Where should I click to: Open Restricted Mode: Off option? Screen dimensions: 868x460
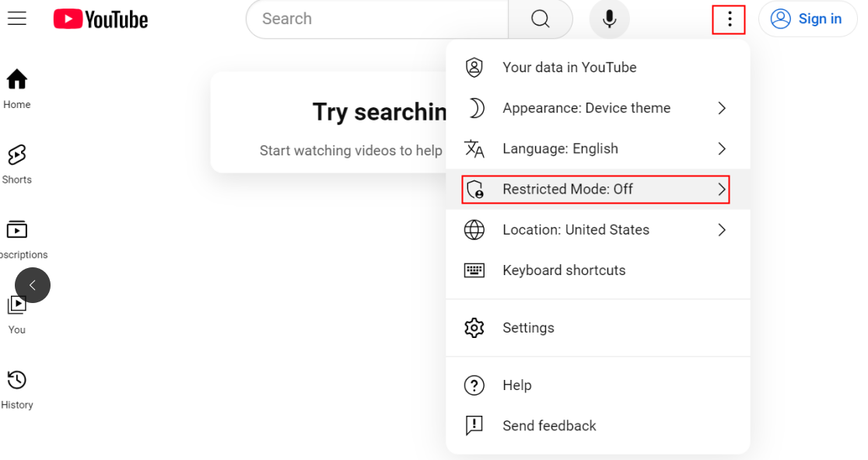click(x=596, y=190)
